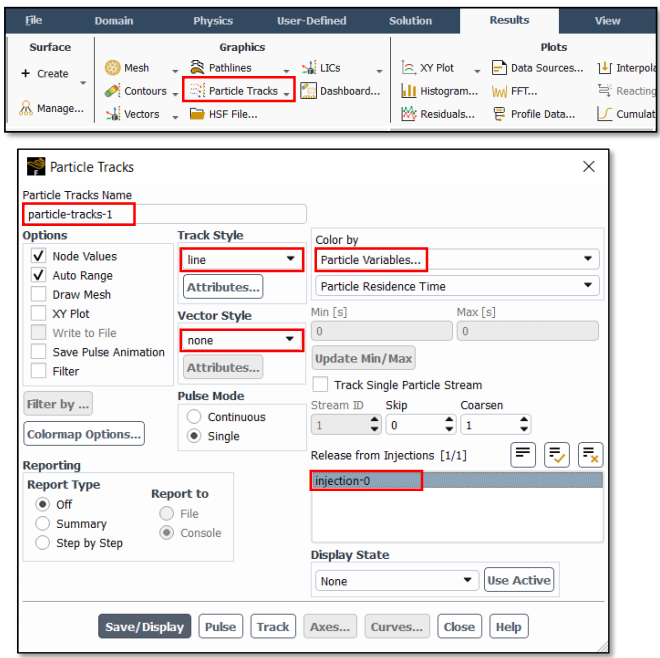The width and height of the screenshot is (660, 658).
Task: Uncheck the Auto Range option
Action: [x=38, y=275]
